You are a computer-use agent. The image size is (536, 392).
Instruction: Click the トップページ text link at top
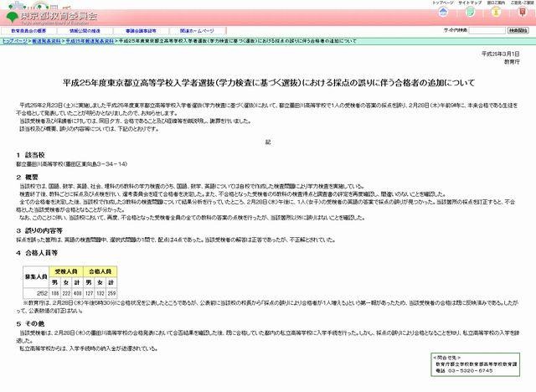(x=441, y=3)
